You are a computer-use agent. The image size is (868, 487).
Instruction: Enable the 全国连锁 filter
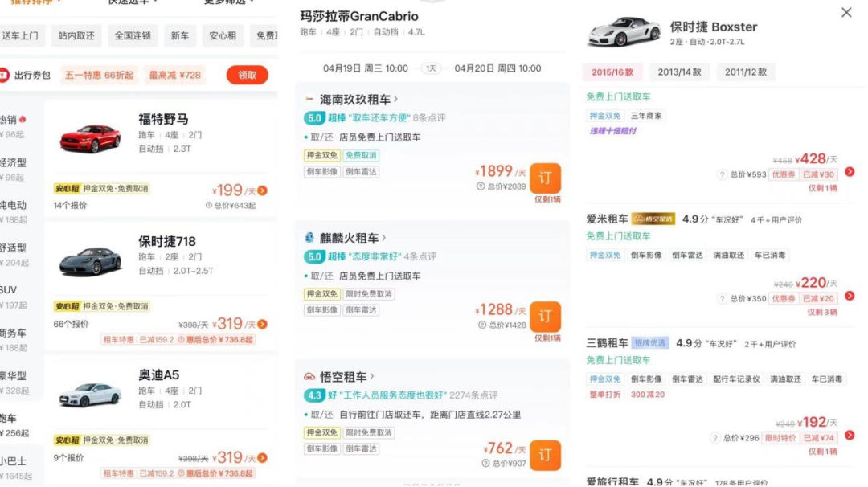click(133, 36)
